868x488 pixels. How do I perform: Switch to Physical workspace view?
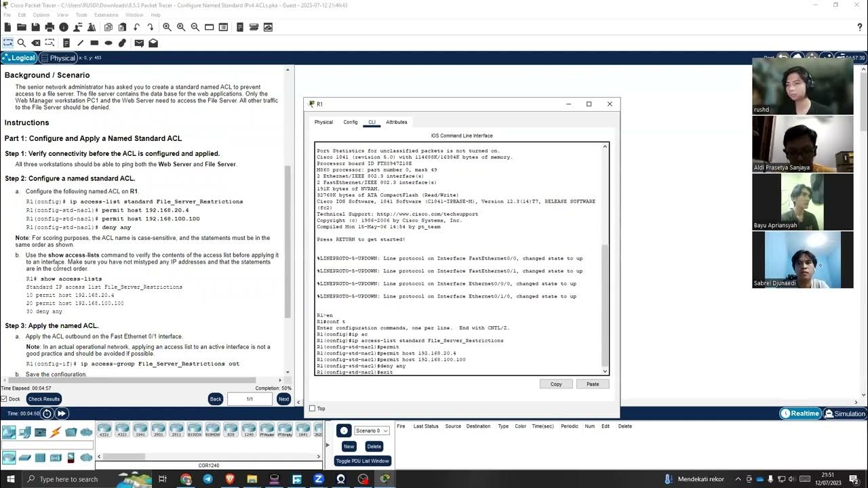point(58,58)
